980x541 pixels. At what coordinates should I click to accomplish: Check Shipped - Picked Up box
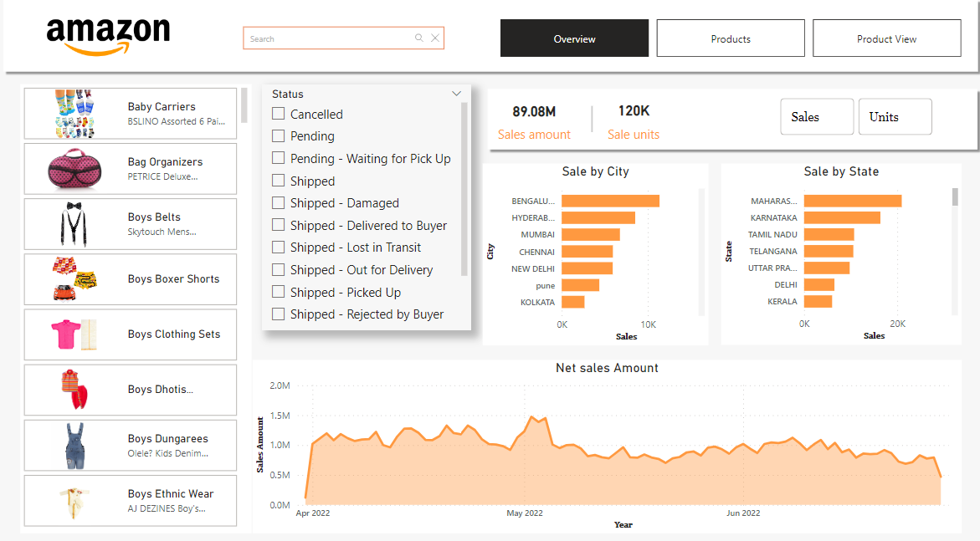coord(279,292)
